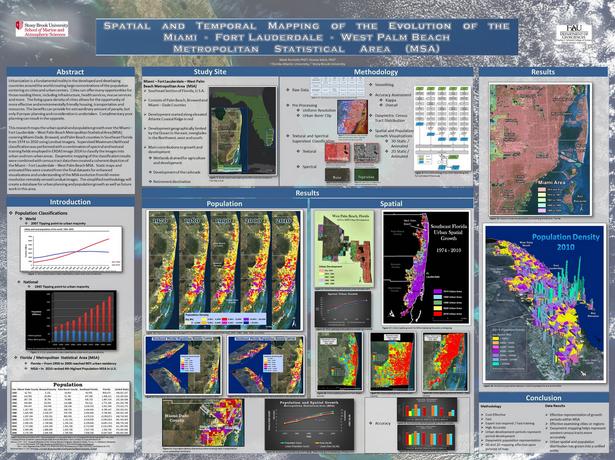This screenshot has height=460, width=615.
Task: Click the methodology flowchart diagram
Action: pyautogui.click(x=442, y=129)
